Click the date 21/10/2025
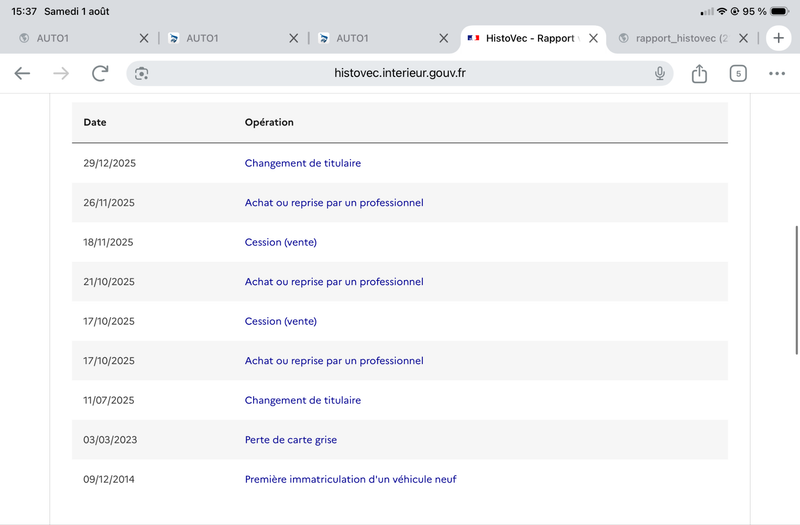The width and height of the screenshot is (800, 525). (109, 282)
